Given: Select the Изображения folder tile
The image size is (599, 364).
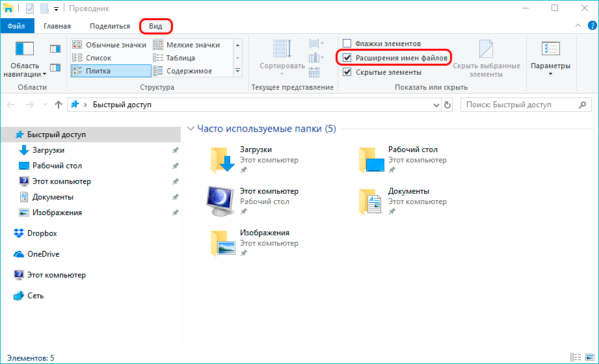Looking at the screenshot, I should click(x=254, y=243).
